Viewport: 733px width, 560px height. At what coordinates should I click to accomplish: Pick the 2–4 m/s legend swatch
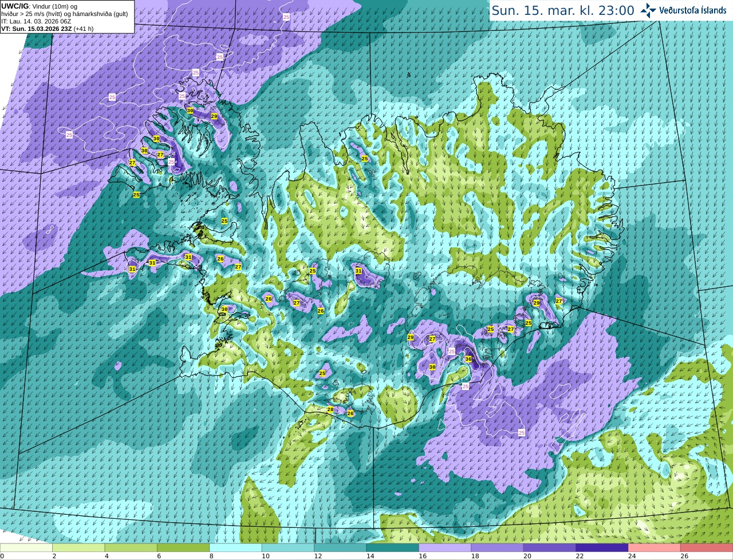click(79, 548)
